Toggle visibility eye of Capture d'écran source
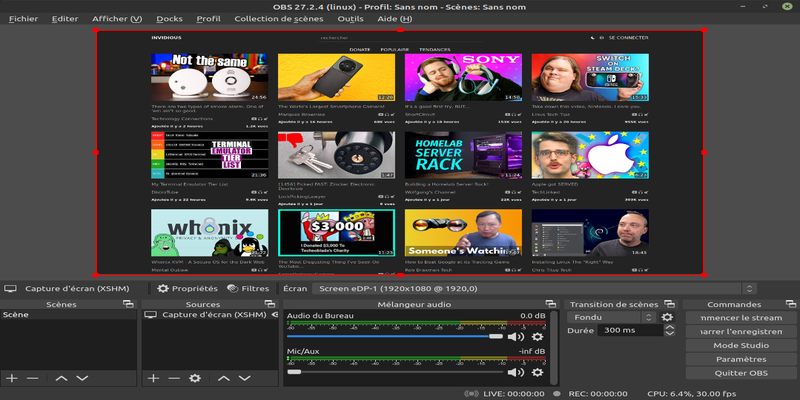This screenshot has height=400, width=800. [x=274, y=315]
